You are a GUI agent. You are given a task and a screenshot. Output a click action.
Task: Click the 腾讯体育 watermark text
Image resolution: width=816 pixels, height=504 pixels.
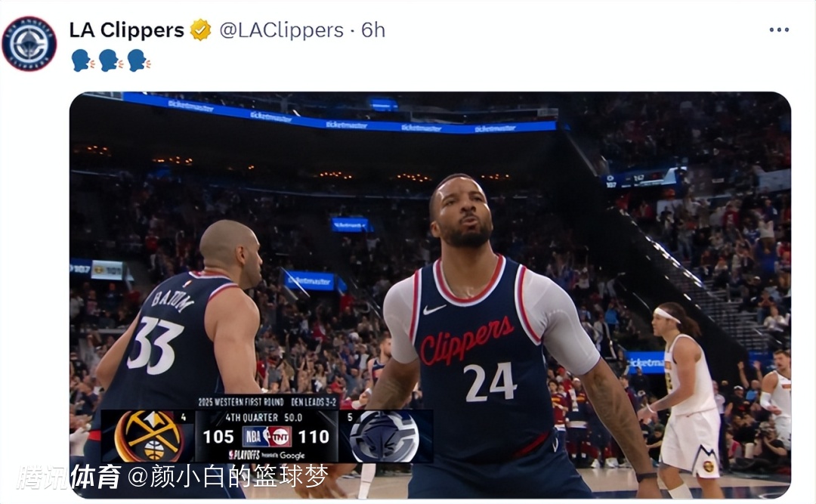tap(69, 476)
